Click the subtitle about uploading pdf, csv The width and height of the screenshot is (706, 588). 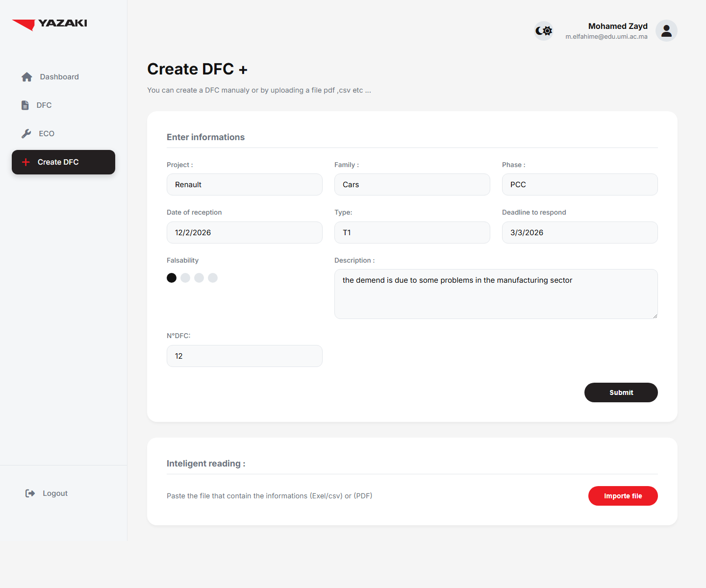point(259,90)
